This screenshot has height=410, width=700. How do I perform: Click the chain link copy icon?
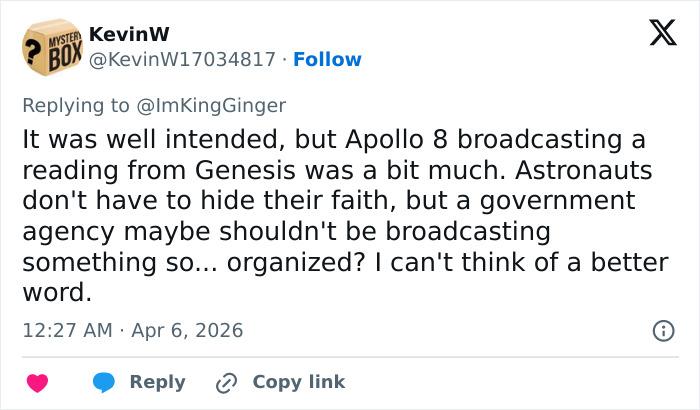(225, 382)
